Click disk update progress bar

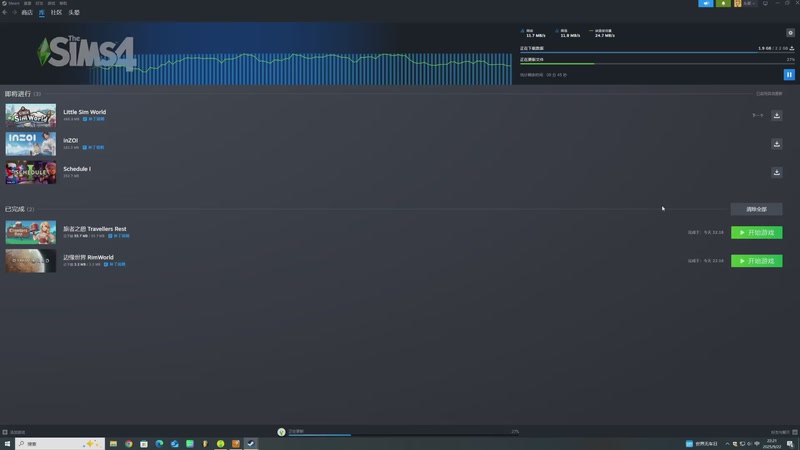pos(657,64)
